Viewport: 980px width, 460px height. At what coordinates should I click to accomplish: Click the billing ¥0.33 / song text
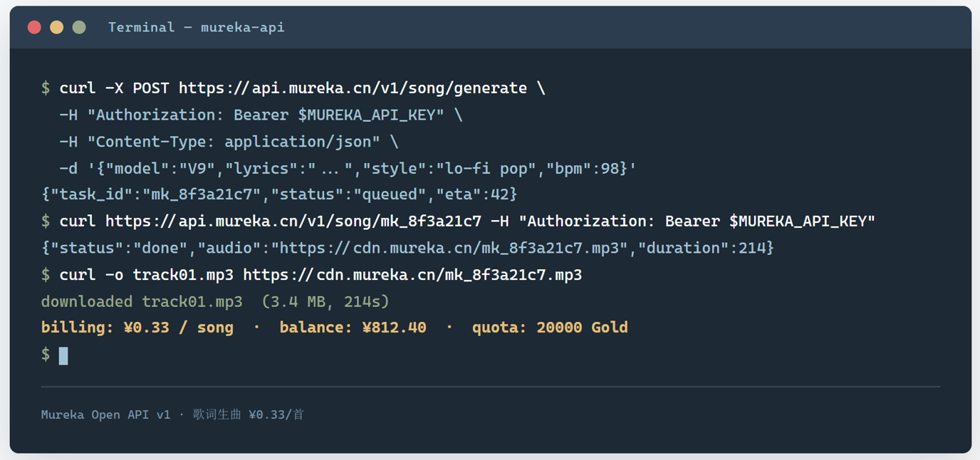137,328
